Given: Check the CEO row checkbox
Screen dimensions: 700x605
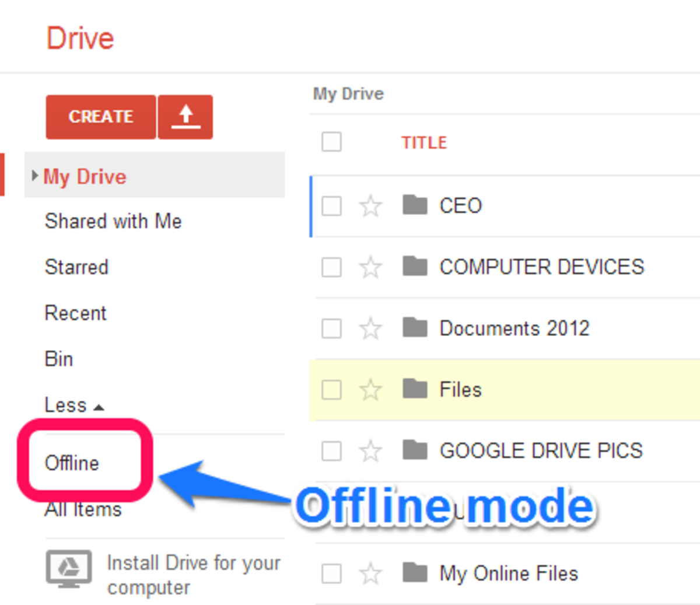Looking at the screenshot, I should pos(331,206).
